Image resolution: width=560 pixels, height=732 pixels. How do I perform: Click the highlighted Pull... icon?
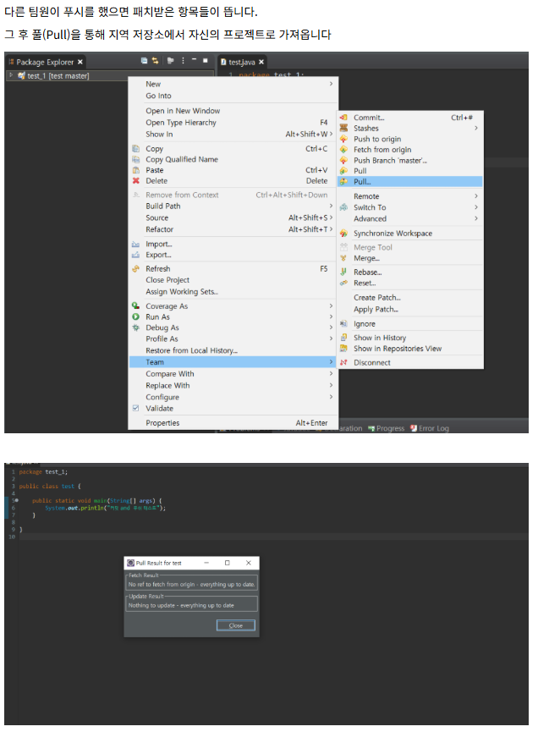click(344, 182)
